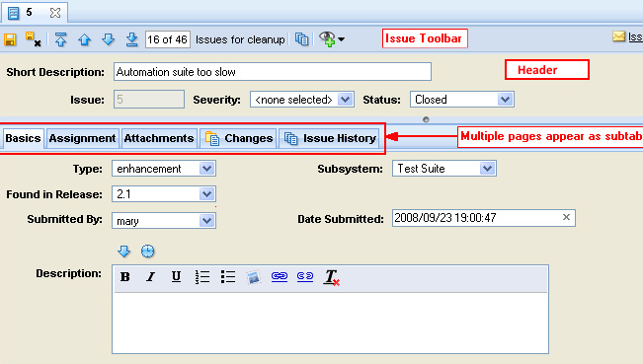This screenshot has width=643, height=364.
Task: Jump to first issue arrow icon
Action: (60, 39)
